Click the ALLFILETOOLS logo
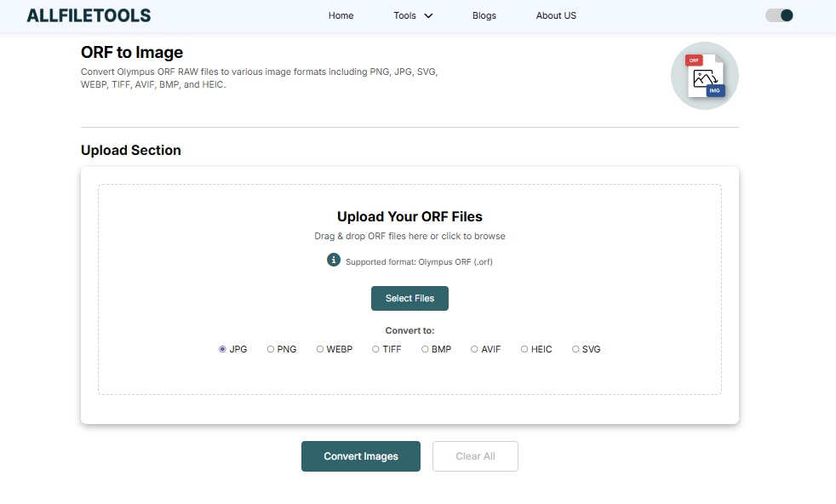This screenshot has width=836, height=504. tap(89, 15)
